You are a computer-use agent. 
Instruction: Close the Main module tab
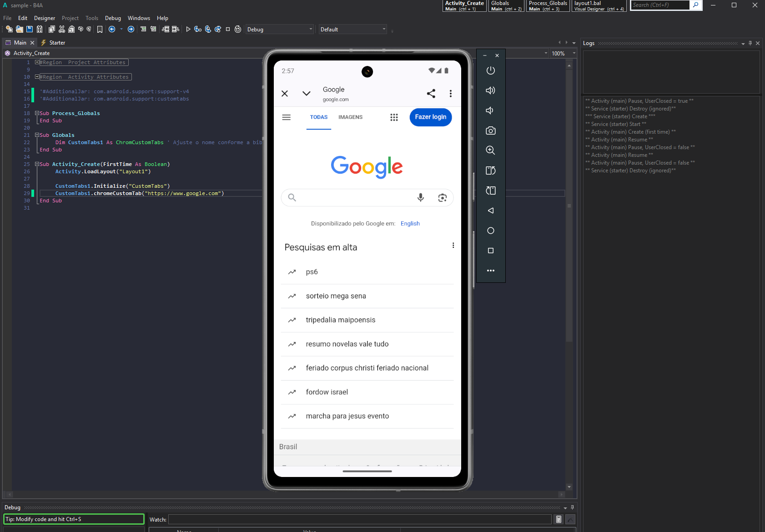point(32,43)
